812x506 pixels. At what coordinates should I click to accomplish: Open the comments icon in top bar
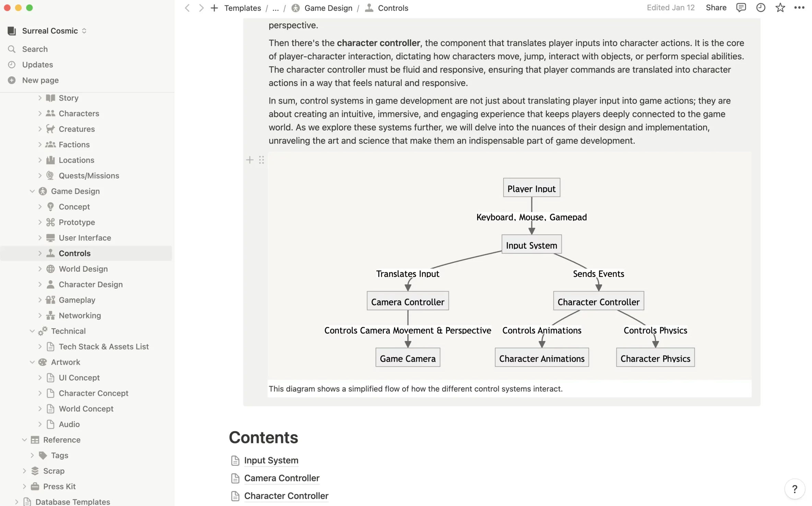pyautogui.click(x=741, y=8)
